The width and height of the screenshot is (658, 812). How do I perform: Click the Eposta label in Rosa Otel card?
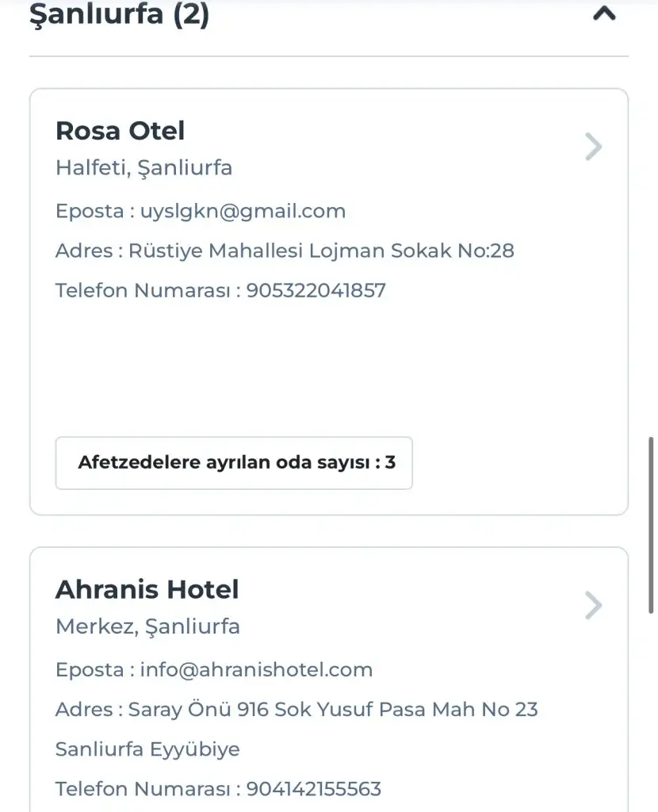click(89, 211)
